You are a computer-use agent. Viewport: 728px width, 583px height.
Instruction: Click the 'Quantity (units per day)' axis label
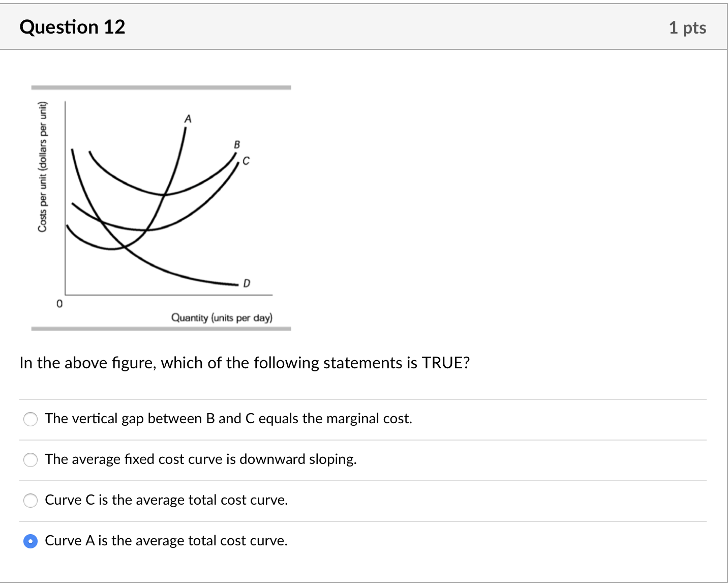[221, 318]
